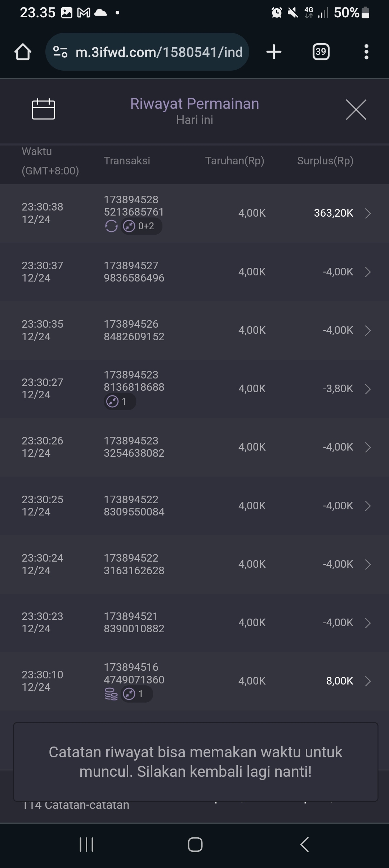Open a new browser tab

[274, 52]
